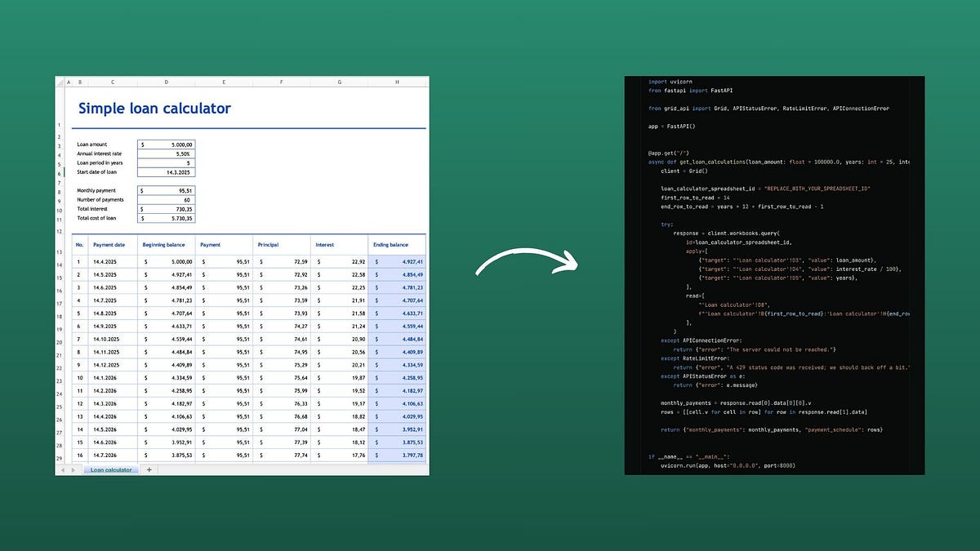
Task: Click the left sheet navigation arrow
Action: (63, 469)
